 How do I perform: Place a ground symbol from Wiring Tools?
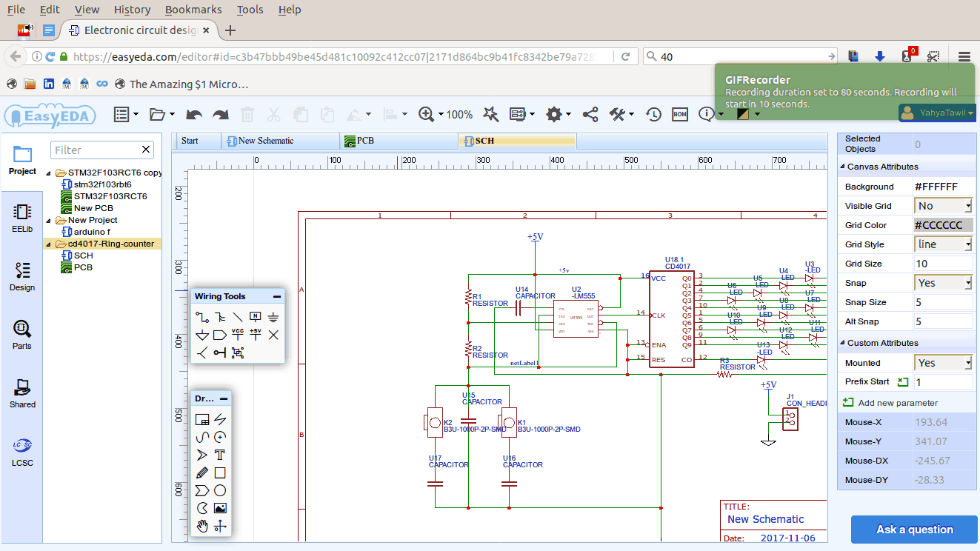click(x=271, y=316)
